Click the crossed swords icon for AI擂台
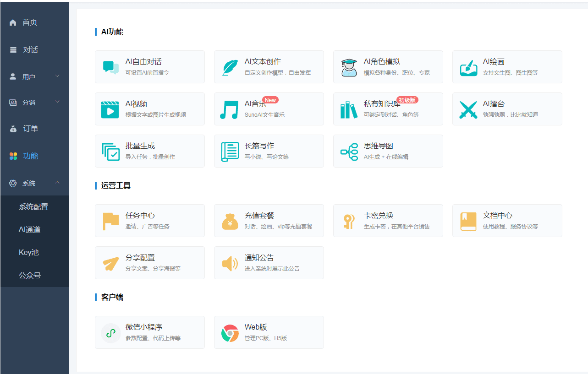Screen dimensions: 588x374 pos(468,110)
